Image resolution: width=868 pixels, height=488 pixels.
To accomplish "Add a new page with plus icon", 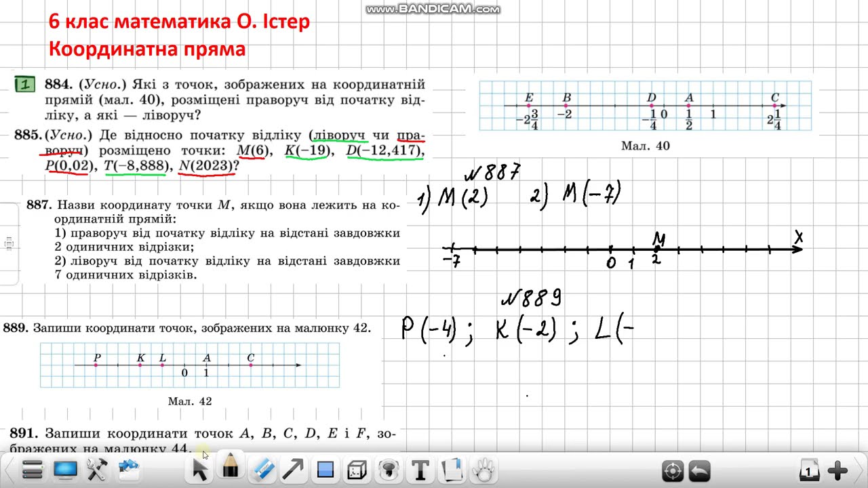I will pyautogui.click(x=838, y=470).
